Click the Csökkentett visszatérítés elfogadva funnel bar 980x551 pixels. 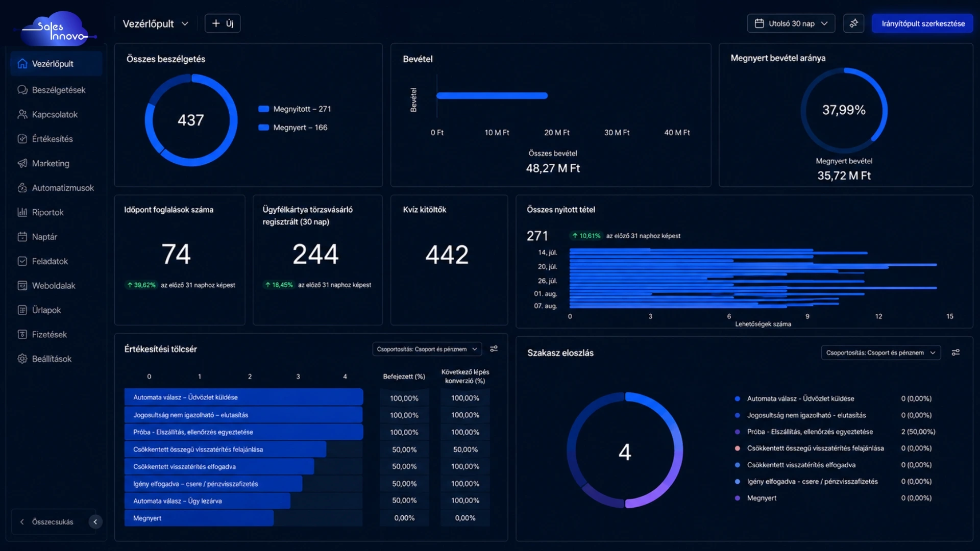coord(219,466)
